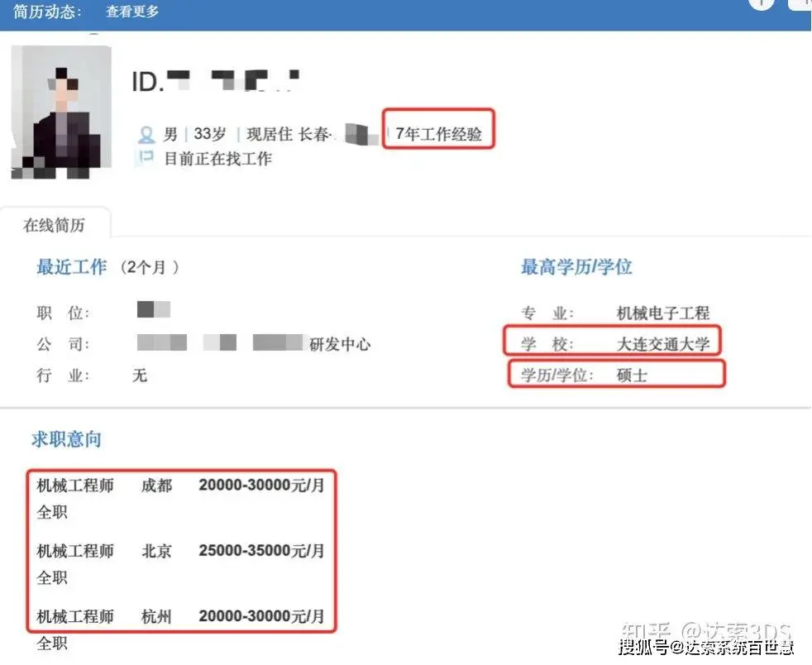The height and width of the screenshot is (665, 812).
Task: Click the 25000-35000元/月 salary text
Action: (261, 551)
